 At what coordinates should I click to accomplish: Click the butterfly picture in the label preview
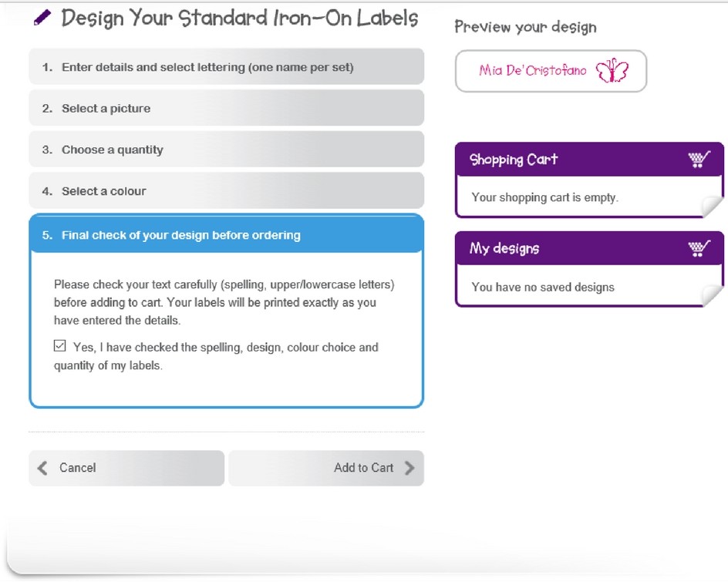(x=612, y=72)
